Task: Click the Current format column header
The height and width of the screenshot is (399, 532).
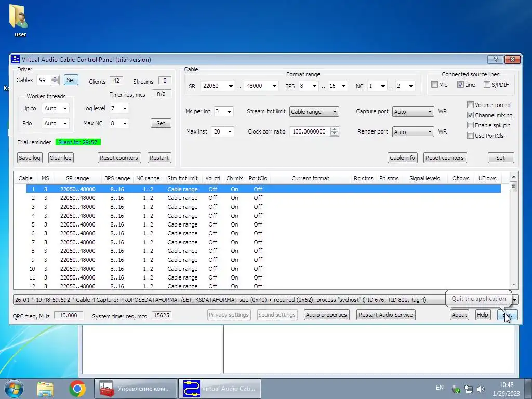Action: tap(310, 178)
